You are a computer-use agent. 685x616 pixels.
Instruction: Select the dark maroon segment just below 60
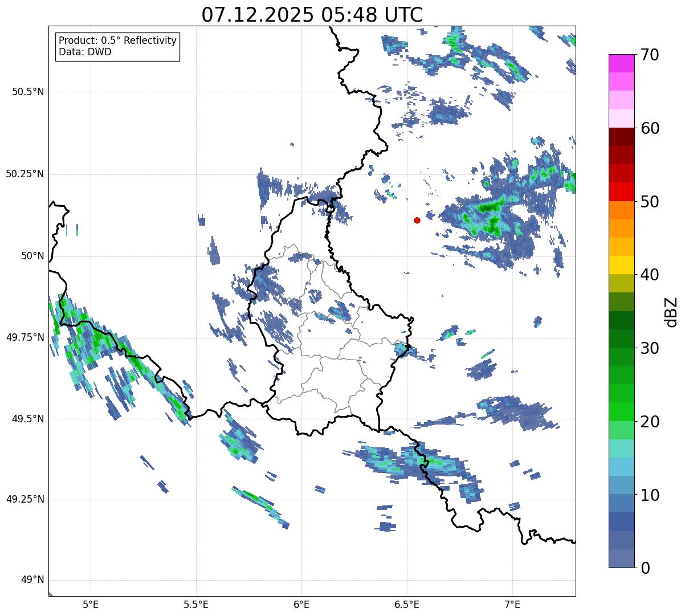[622, 137]
